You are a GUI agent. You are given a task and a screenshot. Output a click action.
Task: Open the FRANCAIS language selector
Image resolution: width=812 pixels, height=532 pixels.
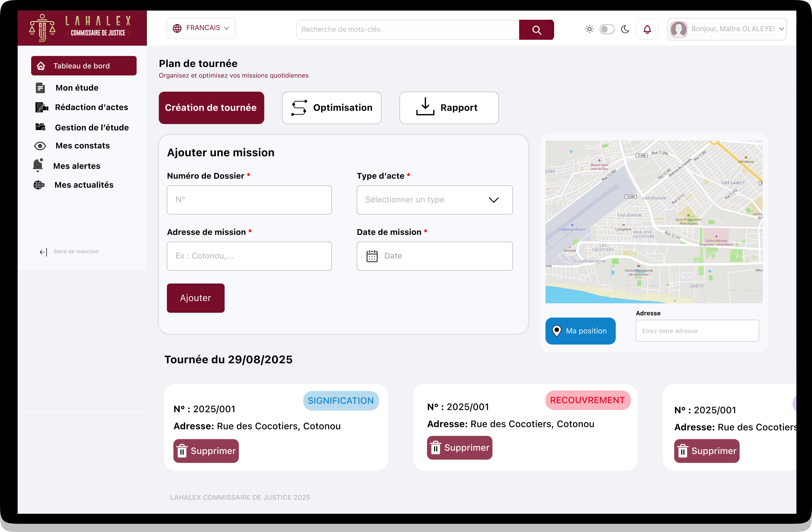point(201,28)
